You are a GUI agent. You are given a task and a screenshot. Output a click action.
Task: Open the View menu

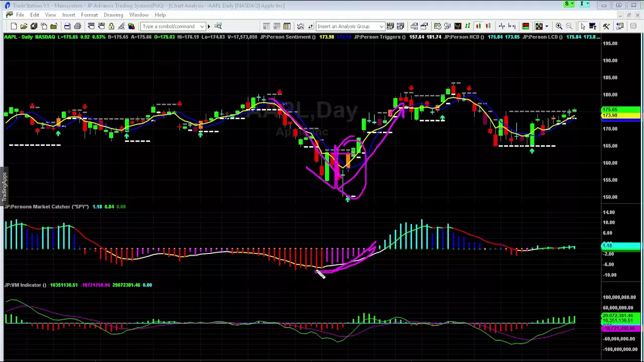coord(50,15)
